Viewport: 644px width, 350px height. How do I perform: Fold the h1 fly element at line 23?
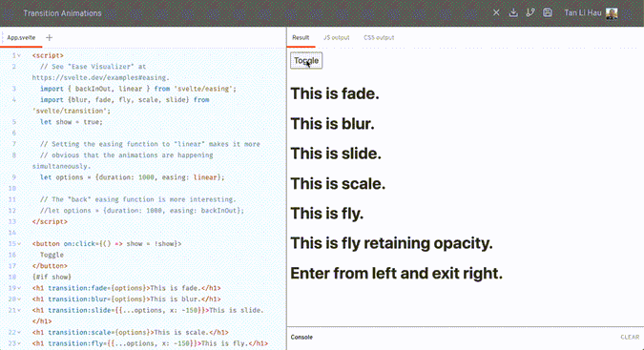(x=19, y=343)
